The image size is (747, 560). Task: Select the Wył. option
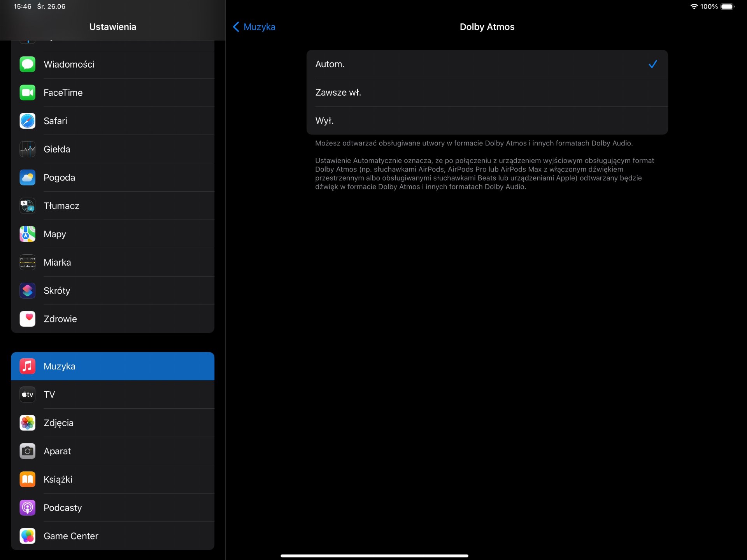click(x=487, y=121)
